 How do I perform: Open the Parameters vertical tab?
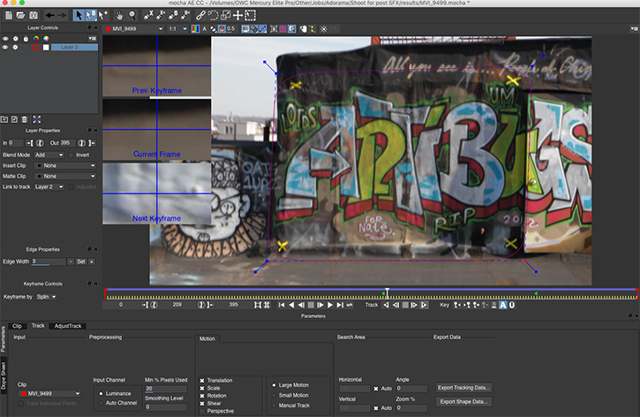(4, 340)
